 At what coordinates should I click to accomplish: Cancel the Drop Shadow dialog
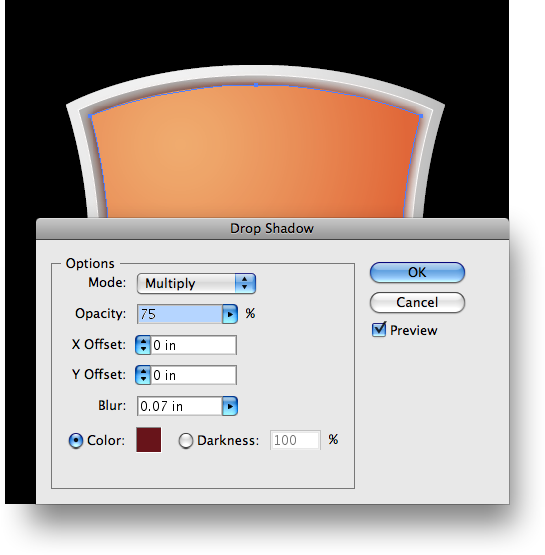tap(417, 303)
